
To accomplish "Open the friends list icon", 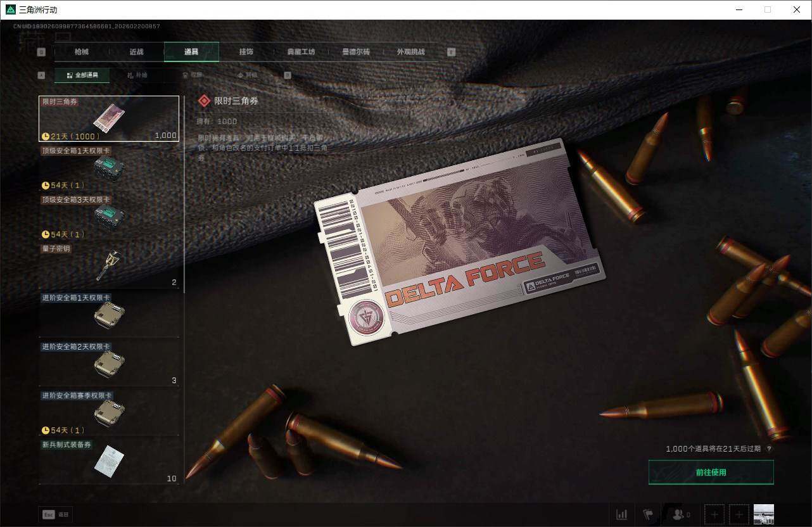I will pos(680,514).
